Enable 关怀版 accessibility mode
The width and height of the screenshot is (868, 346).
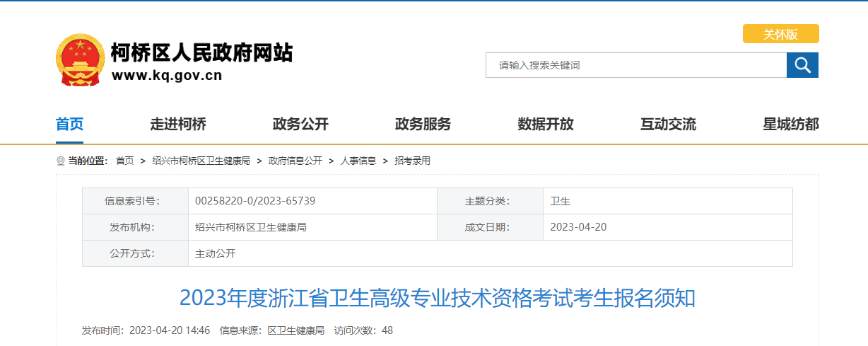[780, 34]
